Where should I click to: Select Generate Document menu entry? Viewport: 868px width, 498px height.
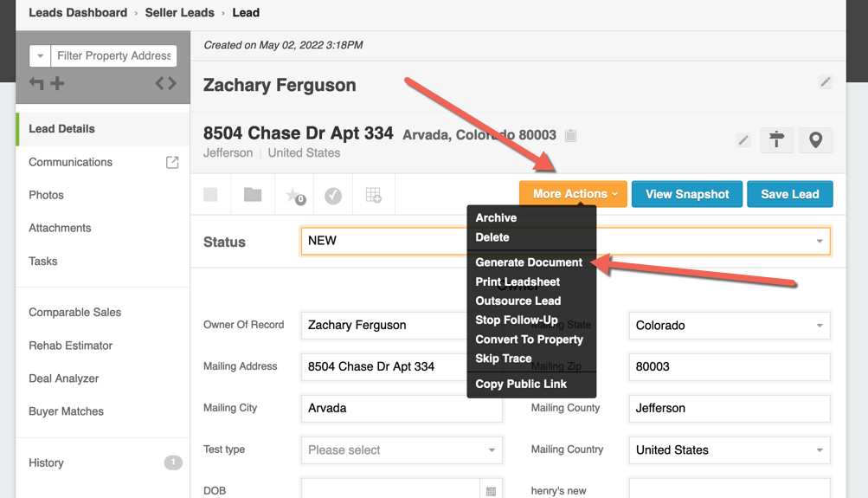coord(529,262)
